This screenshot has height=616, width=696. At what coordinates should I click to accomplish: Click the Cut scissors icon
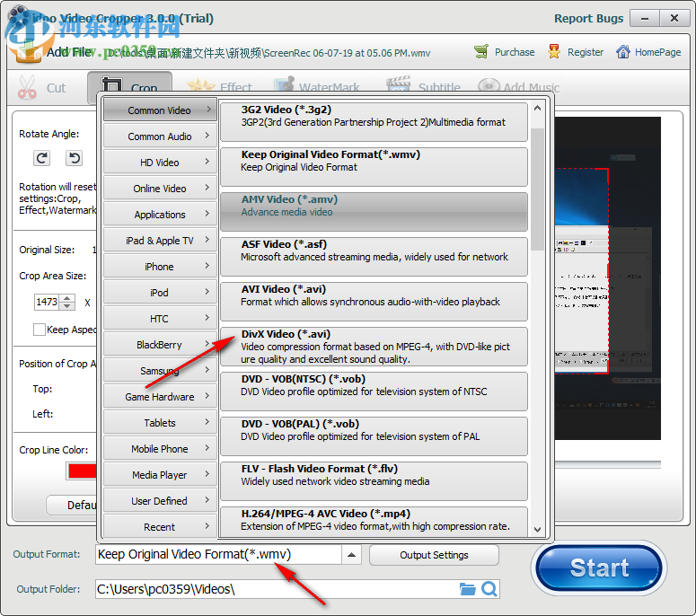pyautogui.click(x=27, y=87)
